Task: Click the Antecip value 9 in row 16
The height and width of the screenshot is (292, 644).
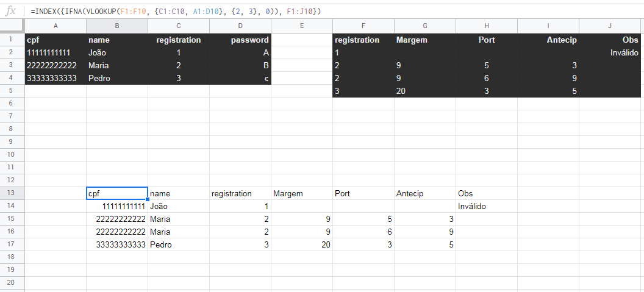Action: [425, 232]
